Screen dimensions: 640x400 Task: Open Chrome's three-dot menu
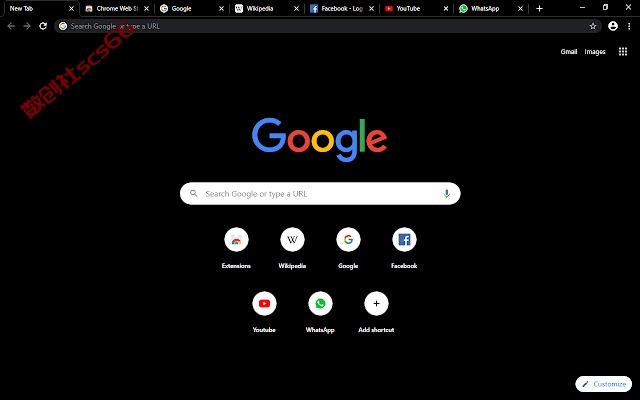(629, 26)
